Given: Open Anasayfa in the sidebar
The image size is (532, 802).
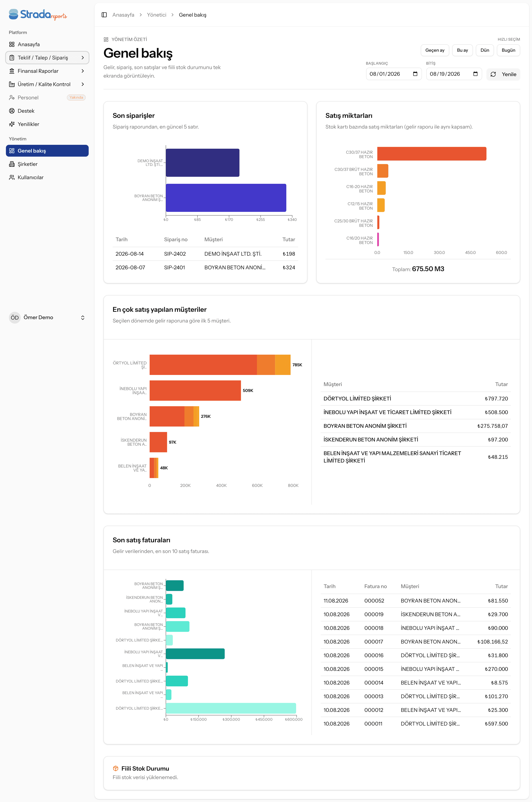Looking at the screenshot, I should pyautogui.click(x=47, y=45).
